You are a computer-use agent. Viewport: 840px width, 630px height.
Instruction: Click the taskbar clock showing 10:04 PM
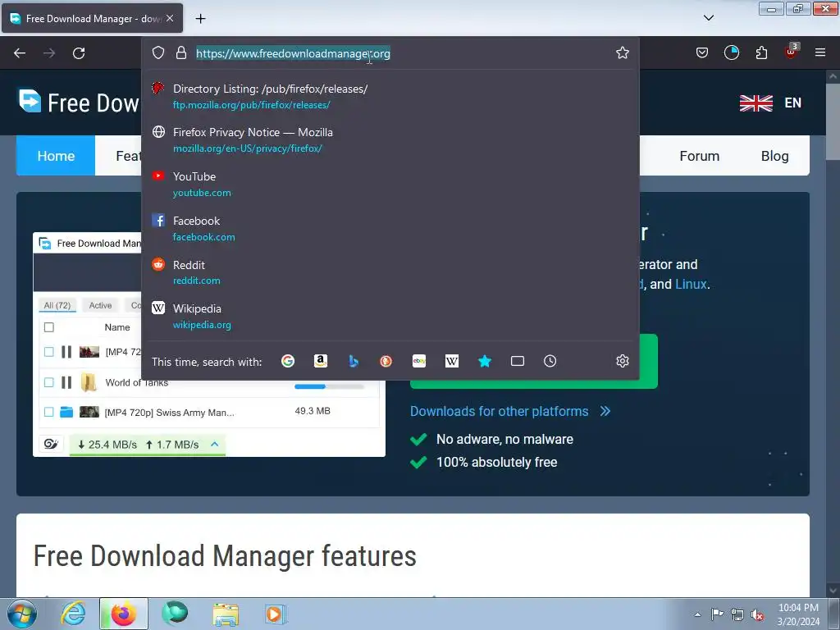(797, 614)
